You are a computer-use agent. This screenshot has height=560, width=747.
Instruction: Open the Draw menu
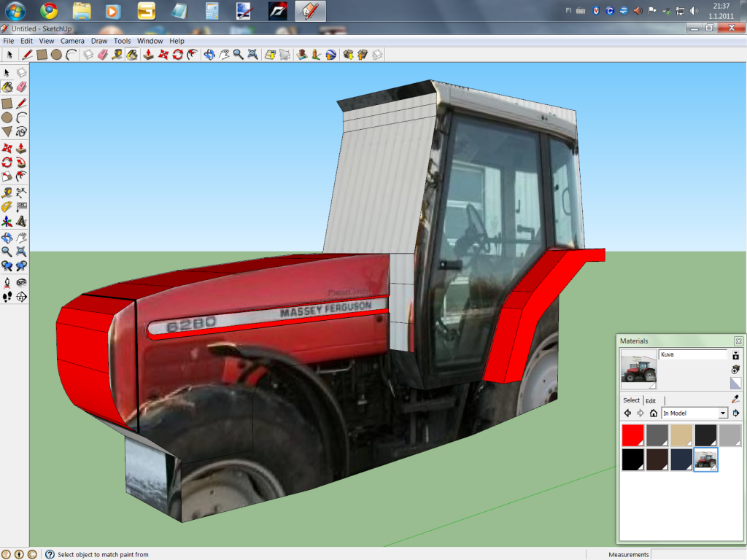[99, 41]
